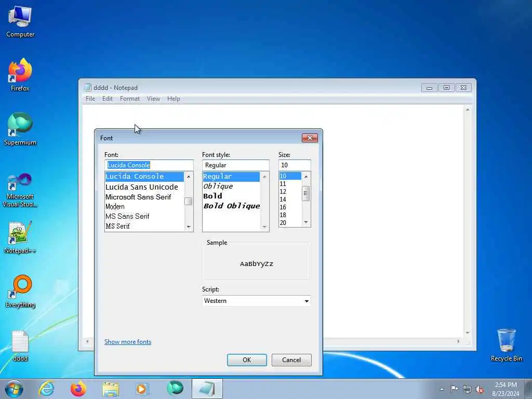The width and height of the screenshot is (532, 399).
Task: Confirm font dialog with OK
Action: pos(247,360)
